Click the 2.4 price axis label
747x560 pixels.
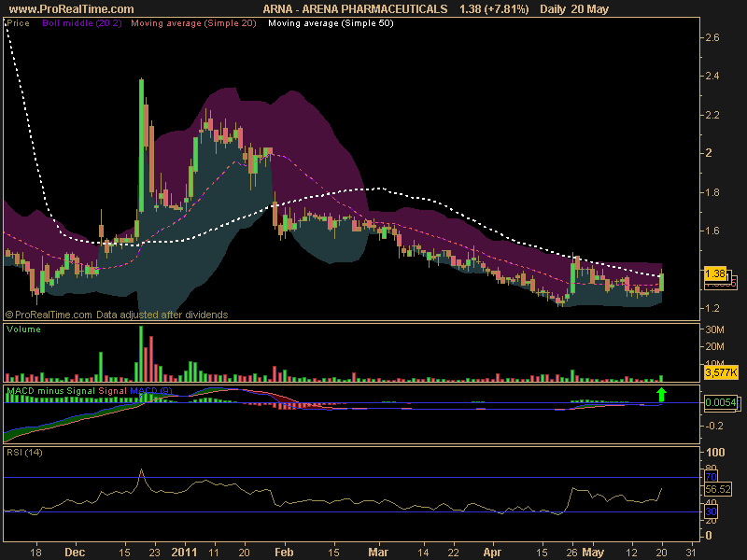tap(712, 76)
